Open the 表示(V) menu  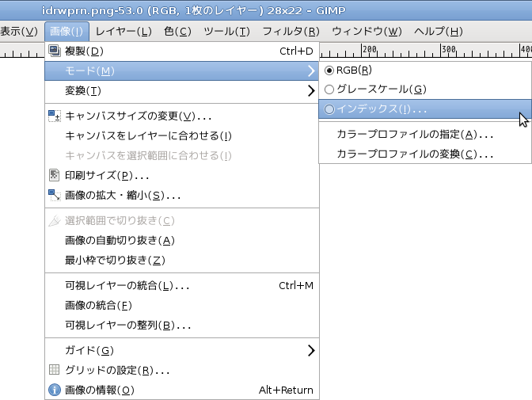tap(19, 31)
